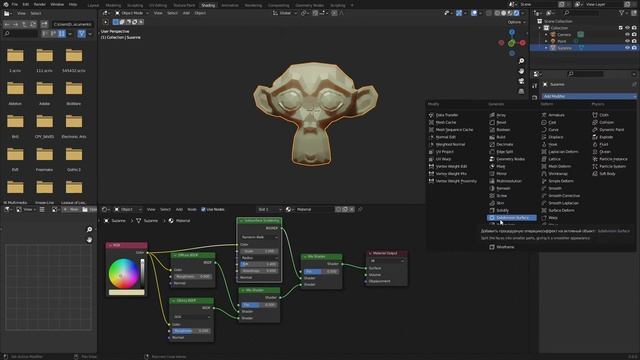640x360 pixels.
Task: Disable Suzanne in renders camera icon
Action: click(x=634, y=48)
